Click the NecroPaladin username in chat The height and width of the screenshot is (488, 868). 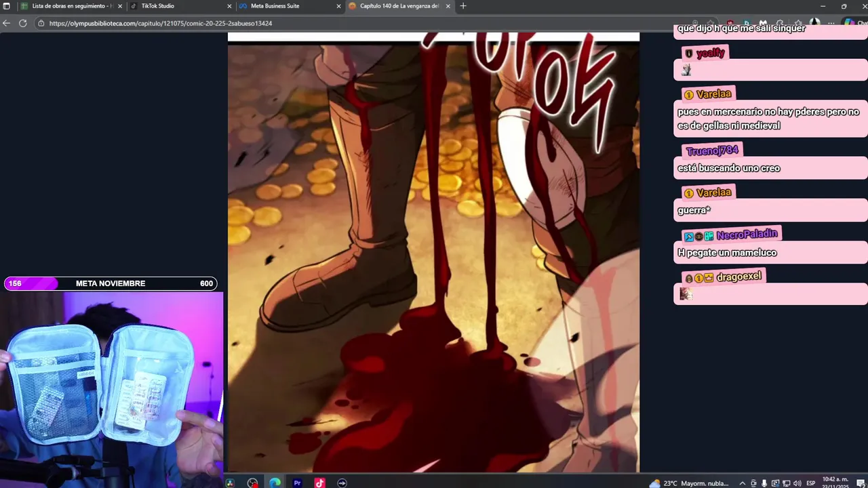[x=747, y=235]
